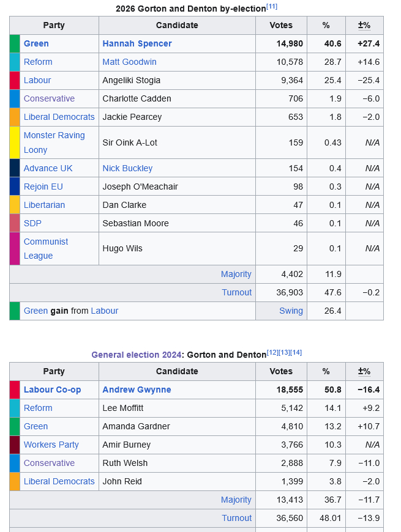
Task: Open citation reference 11 superscript
Action: click(x=271, y=6)
